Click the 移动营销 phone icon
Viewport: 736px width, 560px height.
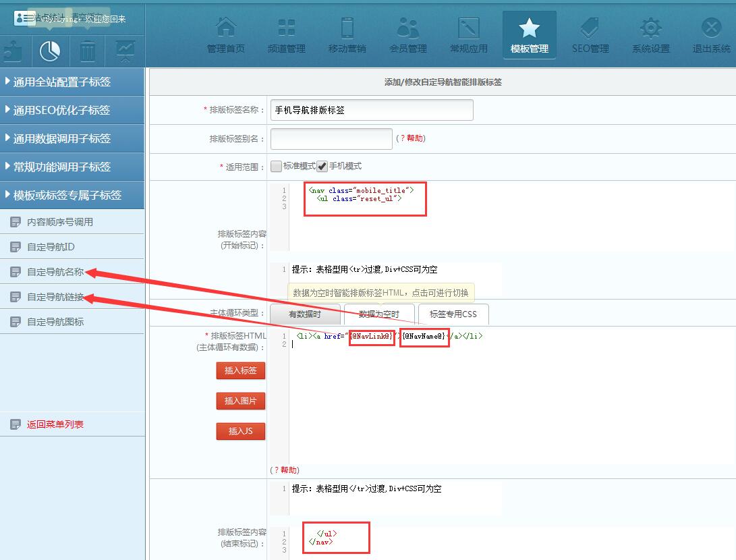point(347,28)
